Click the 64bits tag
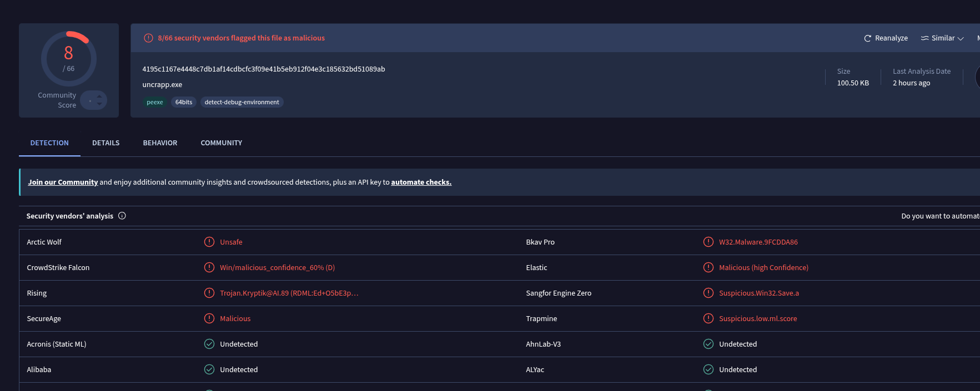The image size is (980, 391). [x=184, y=102]
